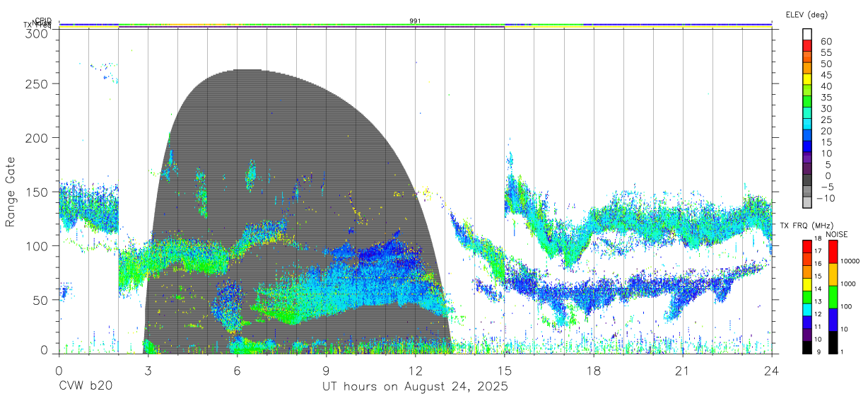The image size is (868, 401).
Task: Select the orange ELEV swatch between 45 and 50
Action: click(808, 69)
